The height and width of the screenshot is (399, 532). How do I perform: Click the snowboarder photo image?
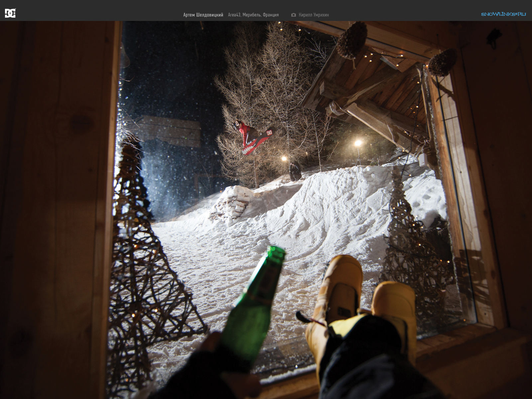(x=266, y=210)
